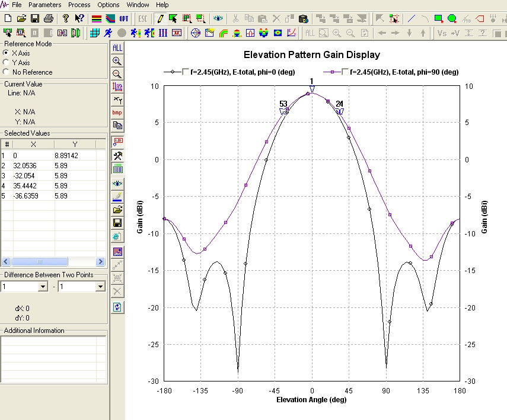Toggle the phi=0 (deg) legend checkbox
The image size is (507, 420).
pyautogui.click(x=186, y=72)
